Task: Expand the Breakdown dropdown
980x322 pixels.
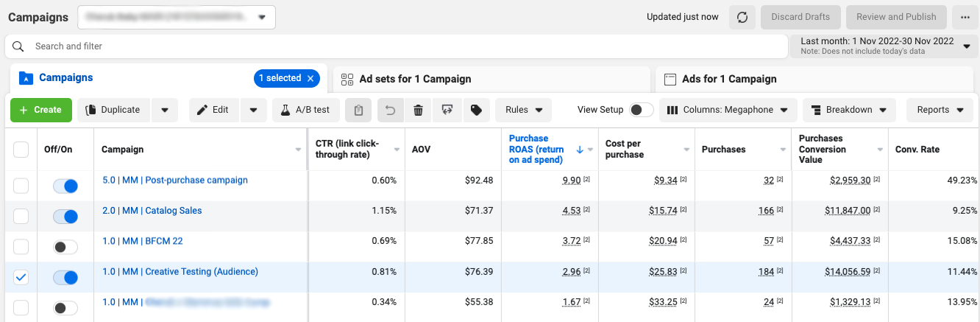Action: (849, 110)
